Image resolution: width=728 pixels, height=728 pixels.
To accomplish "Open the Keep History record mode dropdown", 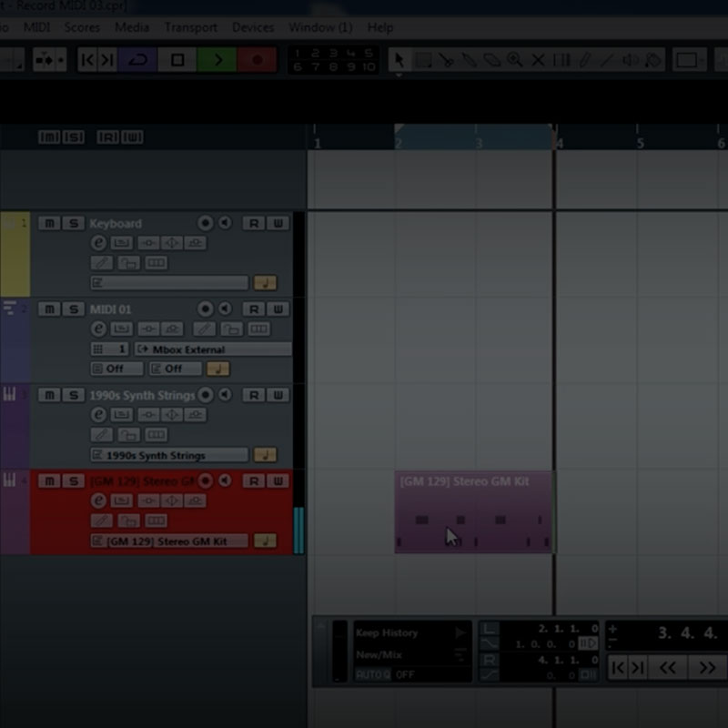I will [x=412, y=632].
